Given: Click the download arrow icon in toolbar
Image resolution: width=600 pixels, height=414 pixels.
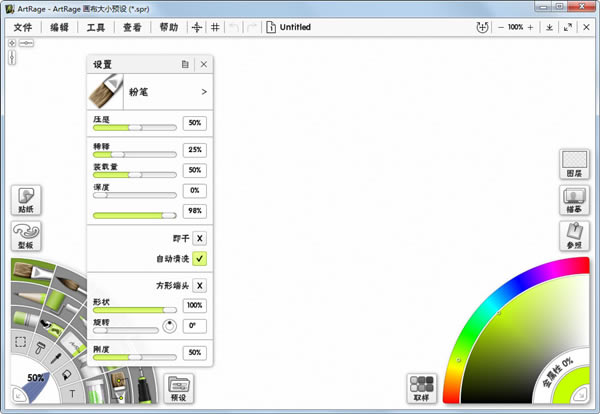Looking at the screenshot, I should click(549, 27).
